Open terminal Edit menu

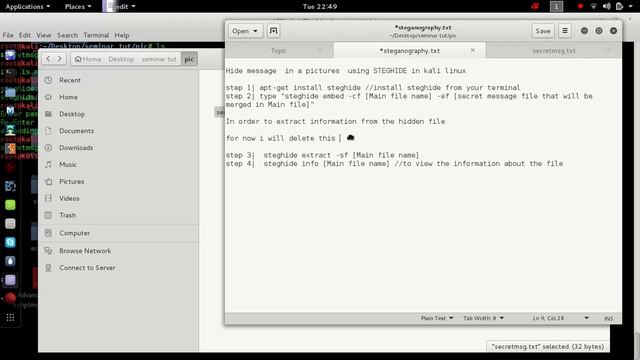[24, 35]
